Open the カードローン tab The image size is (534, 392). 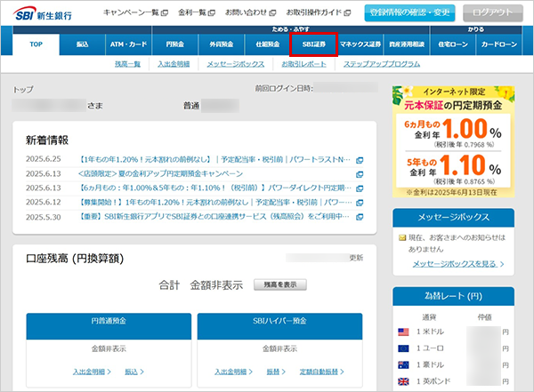pyautogui.click(x=499, y=44)
